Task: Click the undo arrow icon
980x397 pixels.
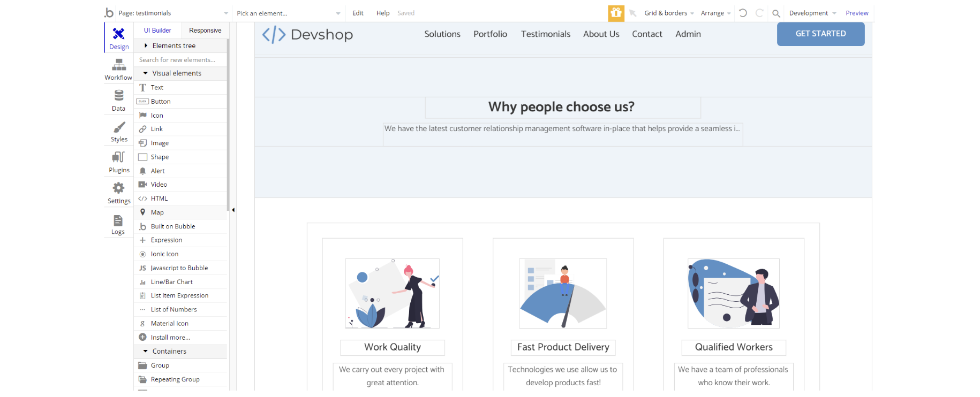Action: pyautogui.click(x=743, y=13)
